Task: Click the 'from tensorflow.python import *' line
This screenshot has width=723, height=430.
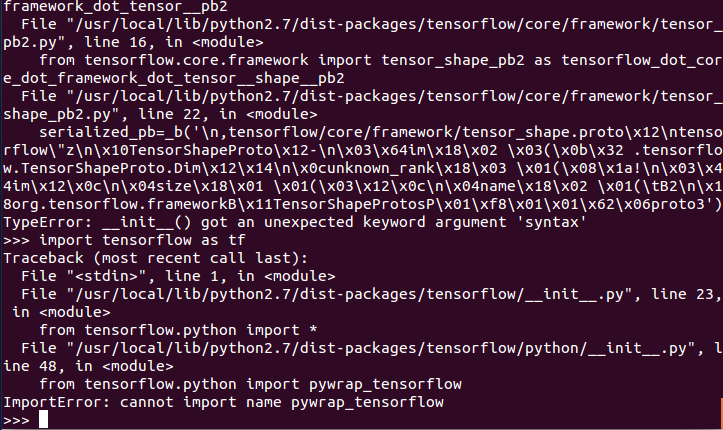Action: [x=178, y=330]
